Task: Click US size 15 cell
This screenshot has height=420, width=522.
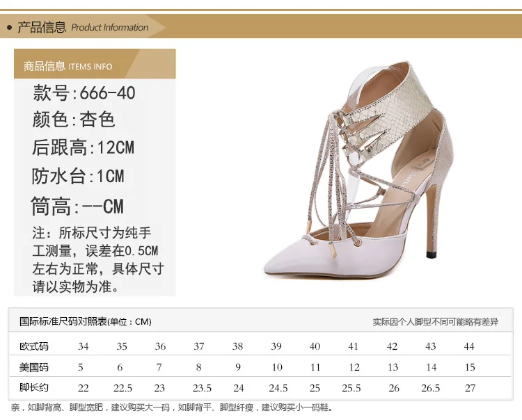Action: coord(470,367)
